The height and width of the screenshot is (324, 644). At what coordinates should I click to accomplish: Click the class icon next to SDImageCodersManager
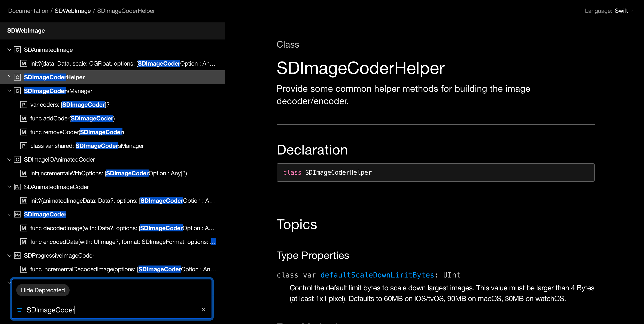pos(17,91)
